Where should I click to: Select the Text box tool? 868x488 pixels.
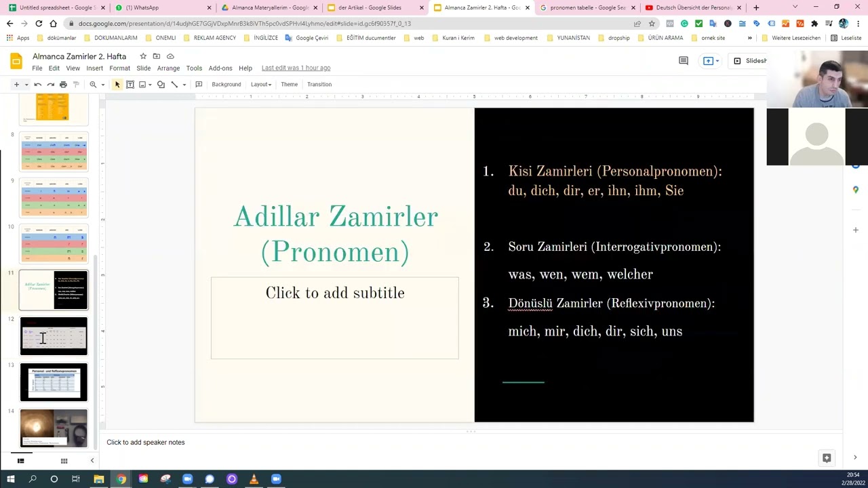click(130, 85)
